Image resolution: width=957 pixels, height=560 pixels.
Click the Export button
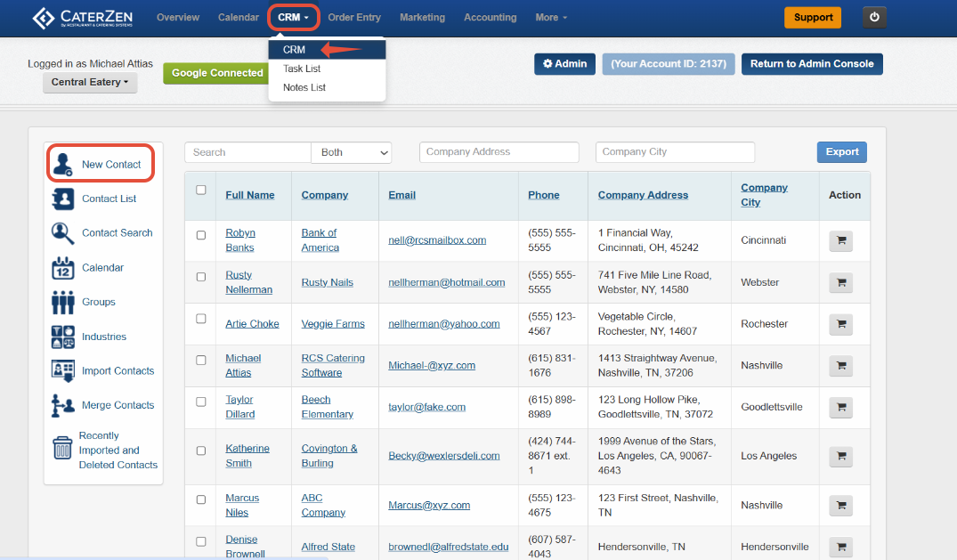(841, 151)
